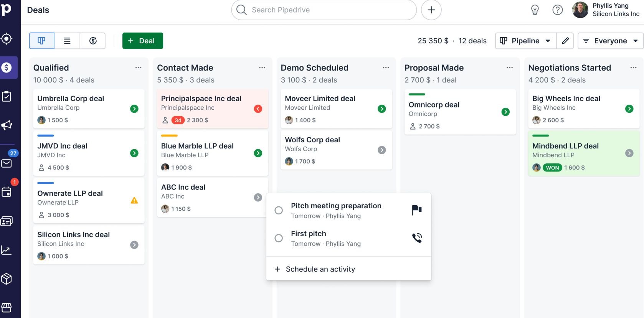
Task: Open activity arrow on Omnicorp deal
Action: click(506, 112)
